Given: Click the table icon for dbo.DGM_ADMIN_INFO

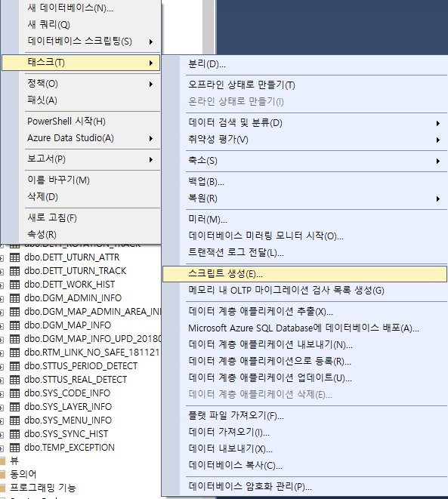Looking at the screenshot, I should [14, 298].
